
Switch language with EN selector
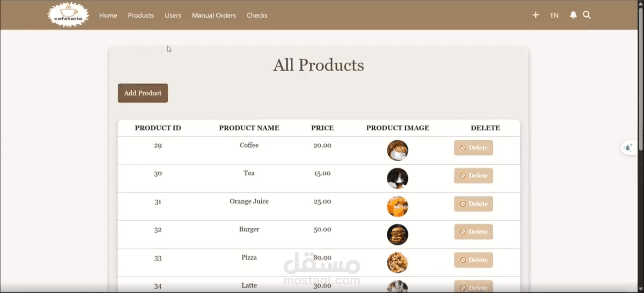(554, 15)
